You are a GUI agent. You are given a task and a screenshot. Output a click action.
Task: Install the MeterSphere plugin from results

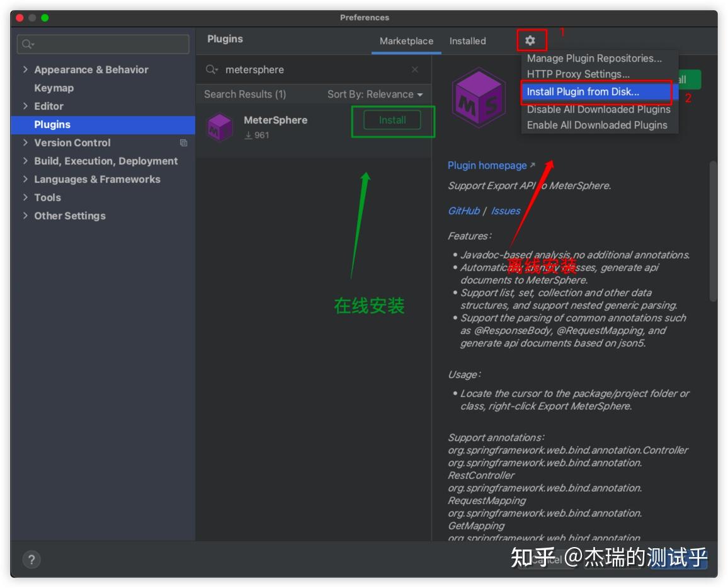point(392,120)
